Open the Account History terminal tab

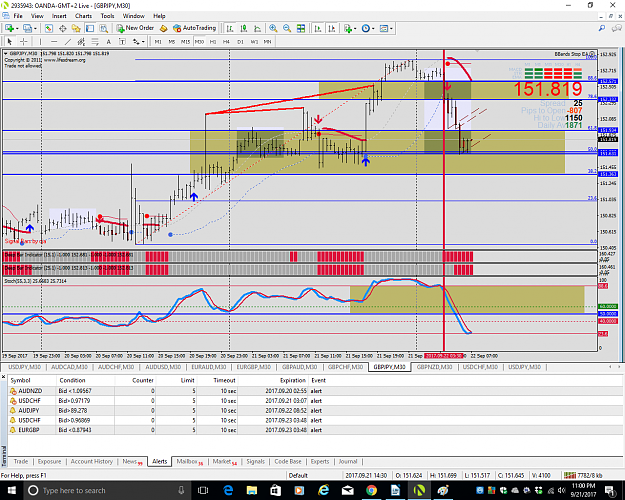[x=92, y=461]
